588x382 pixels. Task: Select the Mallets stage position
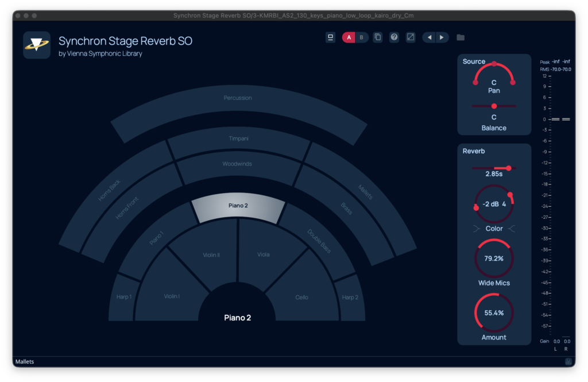[366, 193]
